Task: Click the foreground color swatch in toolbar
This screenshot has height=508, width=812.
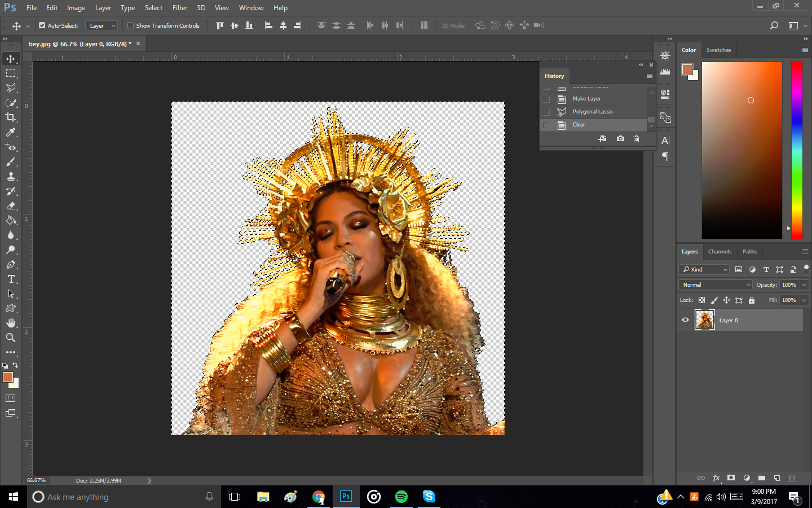Action: coord(7,377)
